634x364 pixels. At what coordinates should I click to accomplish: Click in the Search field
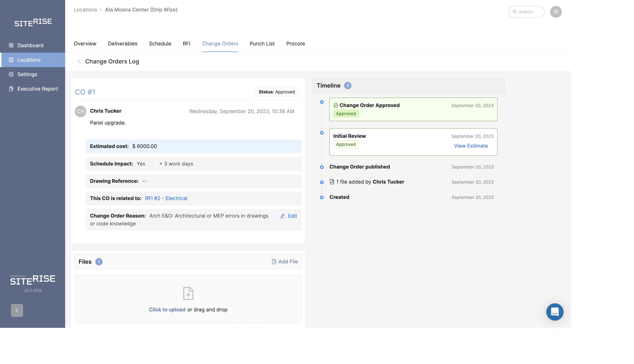[528, 12]
